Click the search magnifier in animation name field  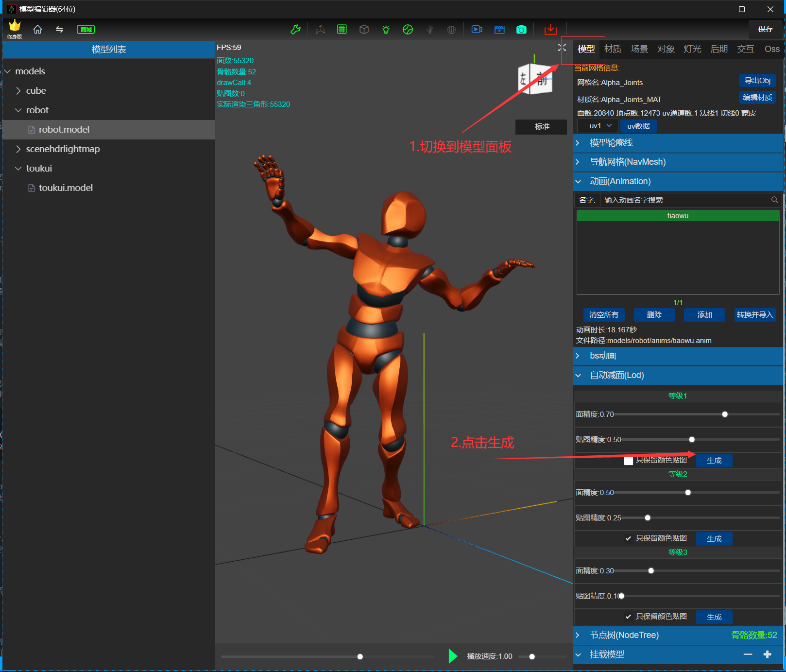(x=774, y=200)
